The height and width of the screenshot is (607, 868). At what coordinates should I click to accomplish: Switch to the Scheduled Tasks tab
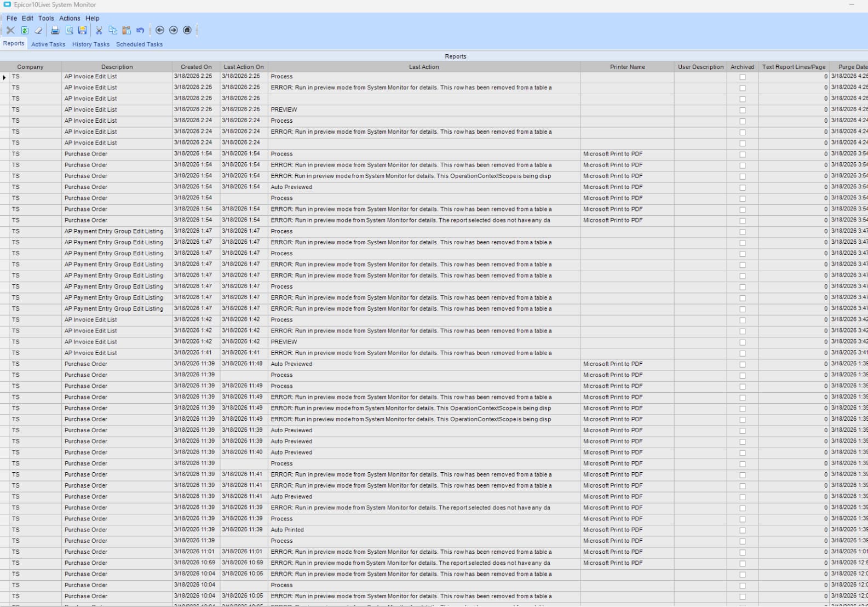139,44
